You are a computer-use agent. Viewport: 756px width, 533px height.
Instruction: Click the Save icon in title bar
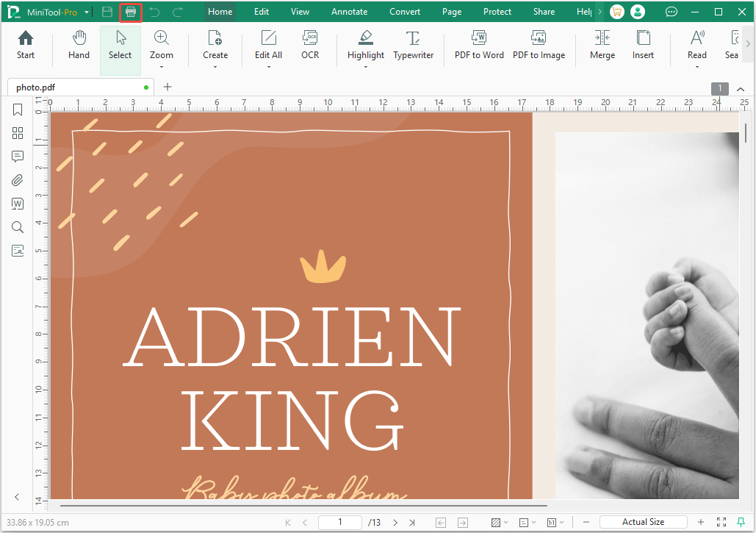pyautogui.click(x=107, y=12)
